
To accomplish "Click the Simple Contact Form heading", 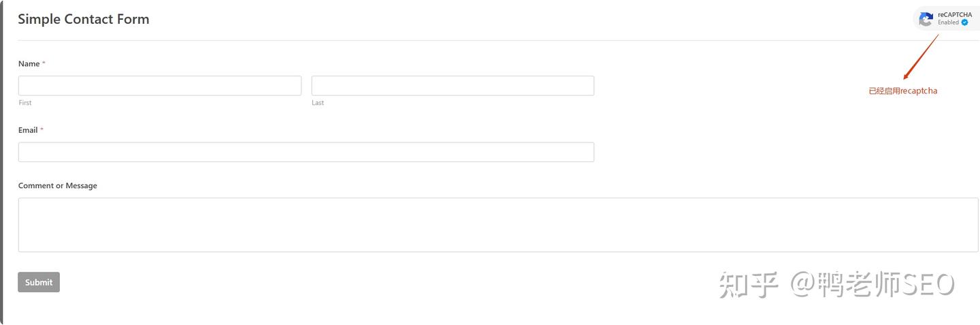I will coord(84,19).
